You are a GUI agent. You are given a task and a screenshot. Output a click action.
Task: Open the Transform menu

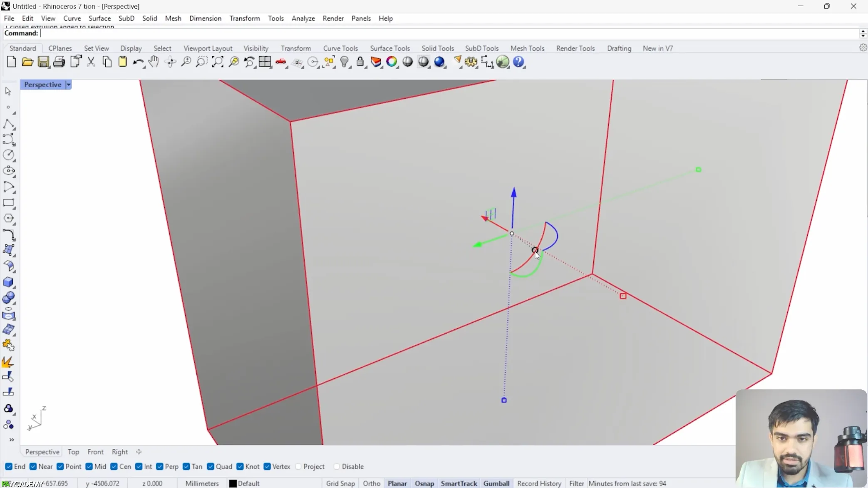pyautogui.click(x=244, y=18)
